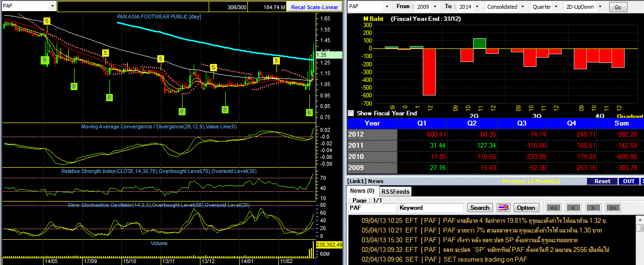Click the green B buy marker at far right of chart
Screen dimensions: 644x265
(x=309, y=112)
